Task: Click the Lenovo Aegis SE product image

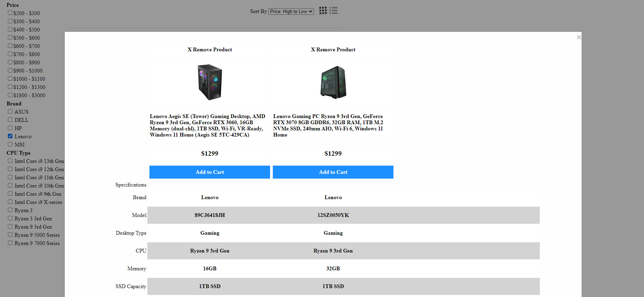Action: click(209, 82)
